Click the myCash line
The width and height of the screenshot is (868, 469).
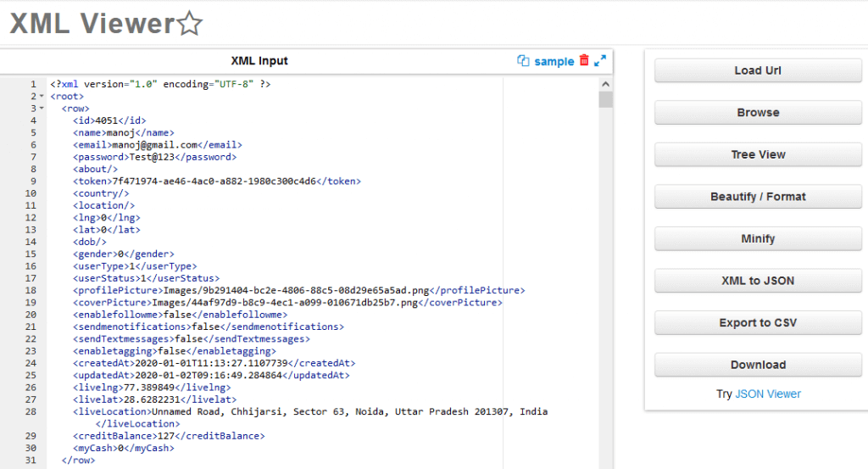(x=124, y=449)
